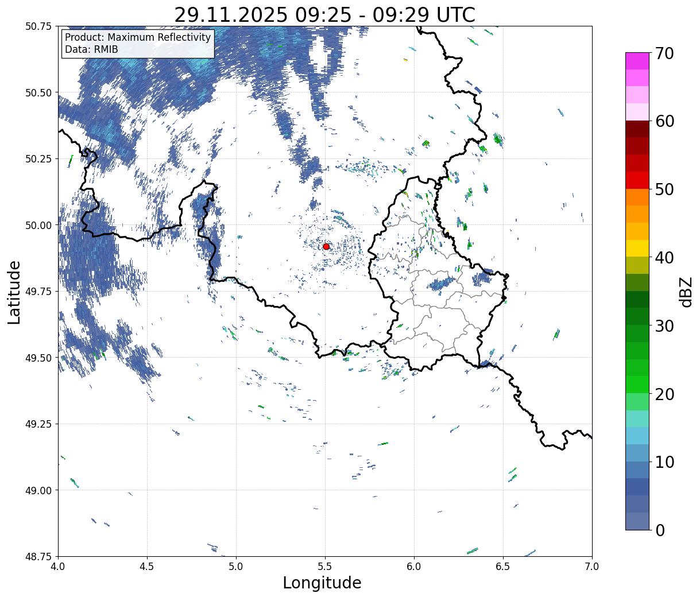The width and height of the screenshot is (700, 597).
Task: Click the colorbar tick label 70
Action: click(x=665, y=53)
